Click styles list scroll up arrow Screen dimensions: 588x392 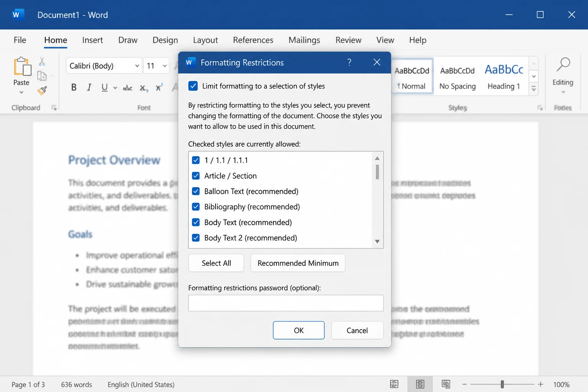point(377,158)
